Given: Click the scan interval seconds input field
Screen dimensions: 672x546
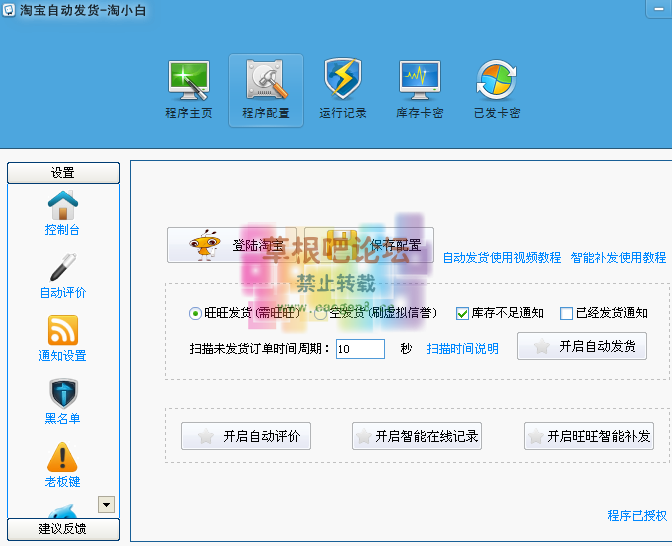Looking at the screenshot, I should [360, 349].
